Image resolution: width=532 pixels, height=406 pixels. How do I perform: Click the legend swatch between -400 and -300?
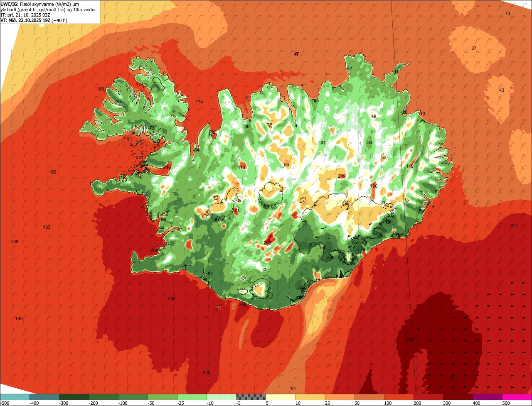tap(44, 397)
